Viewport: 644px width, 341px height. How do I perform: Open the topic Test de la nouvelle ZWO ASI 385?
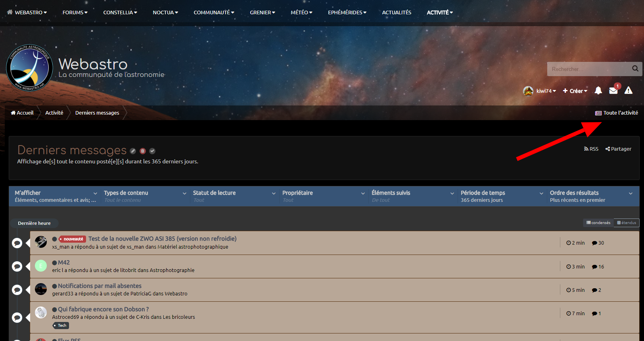(163, 239)
